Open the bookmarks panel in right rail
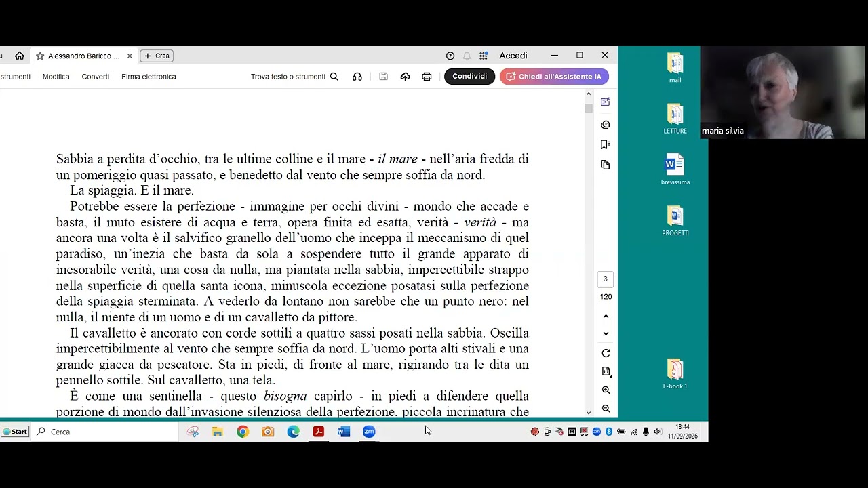This screenshot has width=868, height=488. pyautogui.click(x=606, y=144)
